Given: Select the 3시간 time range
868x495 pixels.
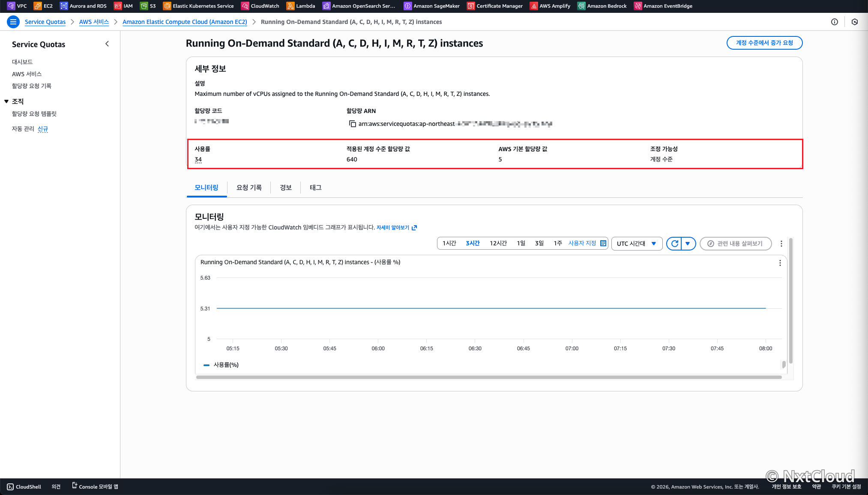Looking at the screenshot, I should [473, 243].
